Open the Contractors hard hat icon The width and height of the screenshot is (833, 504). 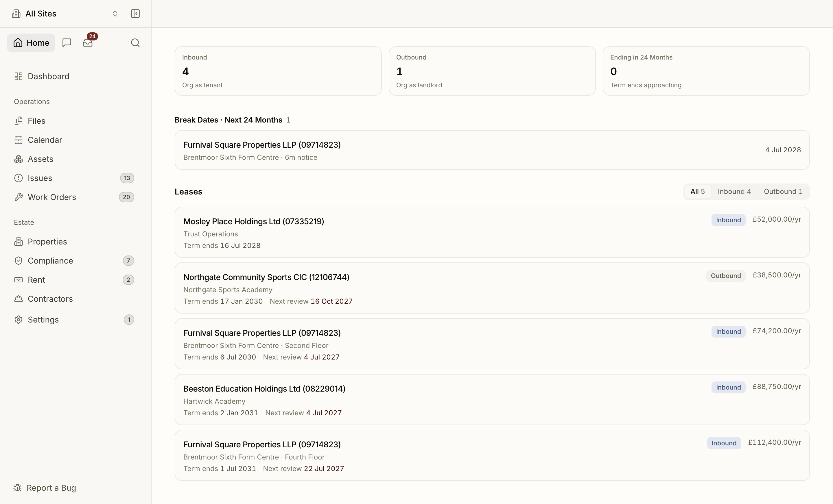pos(19,299)
